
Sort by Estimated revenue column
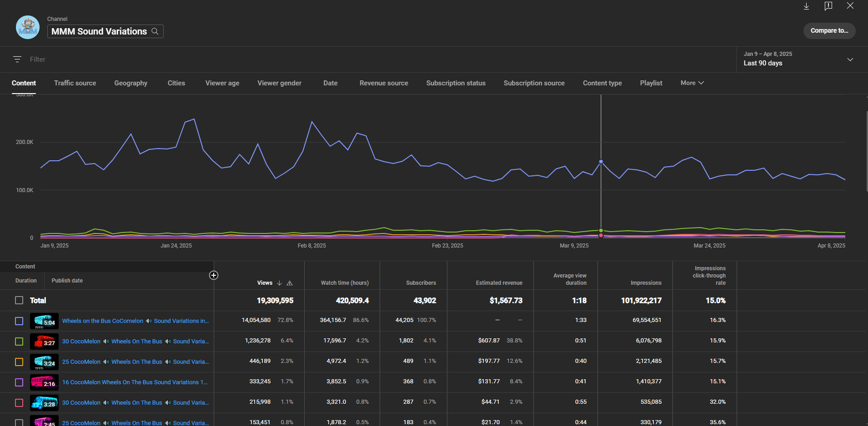[499, 283]
